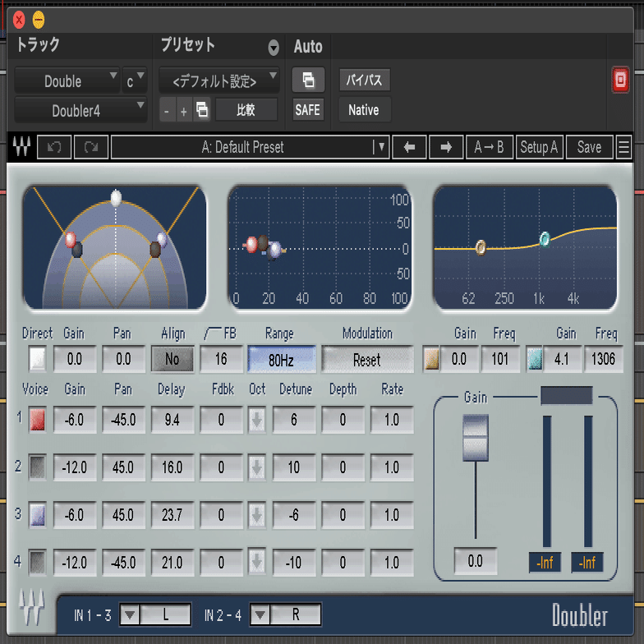This screenshot has height=644, width=644.
Task: Open the A: Default Preset dropdown
Action: [x=250, y=146]
